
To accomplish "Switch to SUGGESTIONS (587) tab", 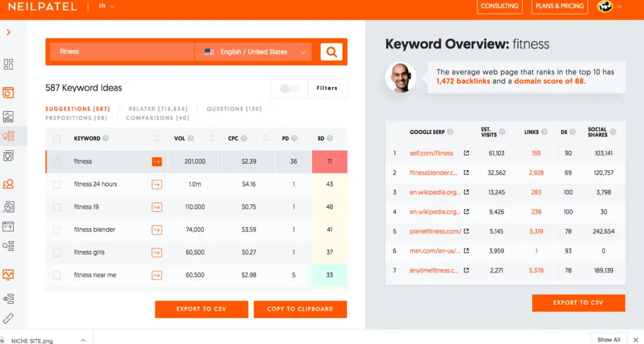I will pyautogui.click(x=77, y=109).
